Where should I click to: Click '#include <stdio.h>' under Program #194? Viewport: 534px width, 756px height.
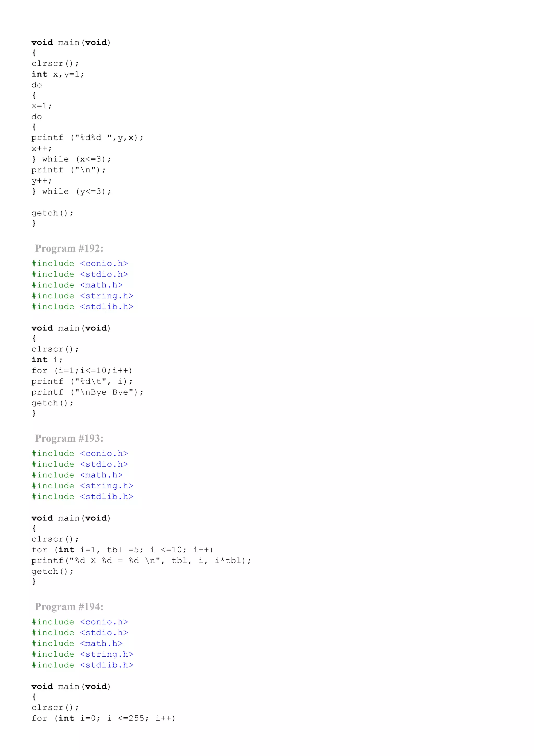(80, 633)
